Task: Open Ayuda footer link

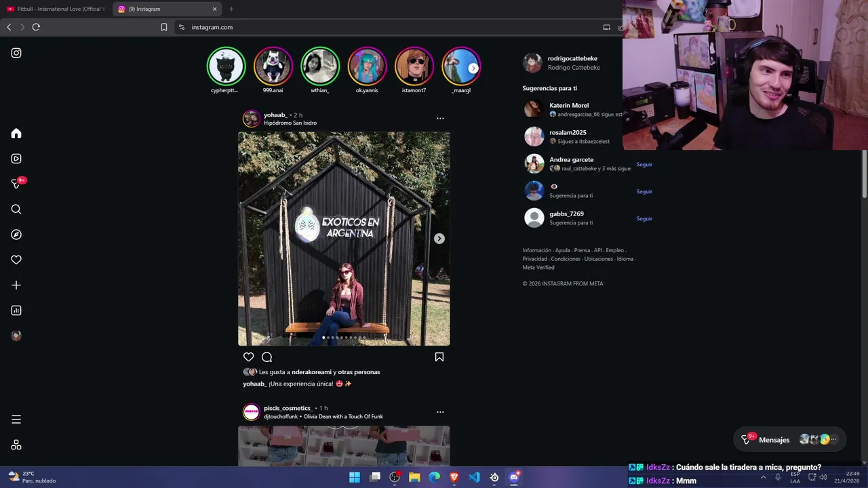Action: 563,251
